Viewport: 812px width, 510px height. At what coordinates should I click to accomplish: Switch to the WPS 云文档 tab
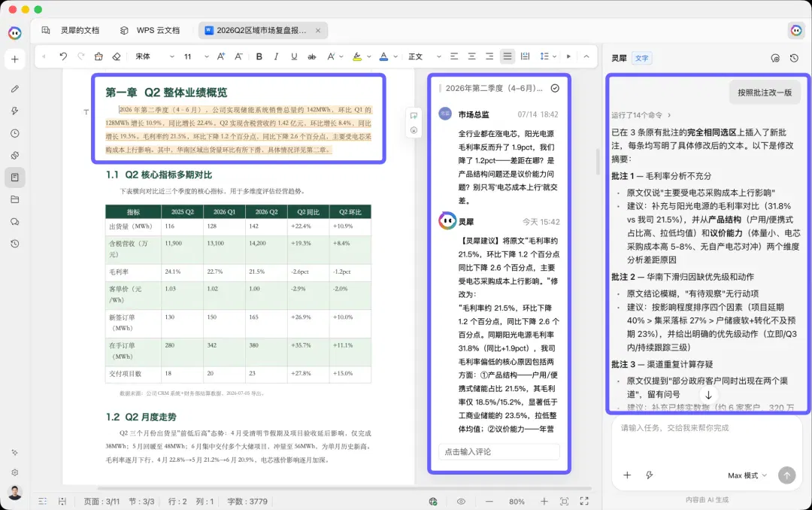[x=150, y=31]
